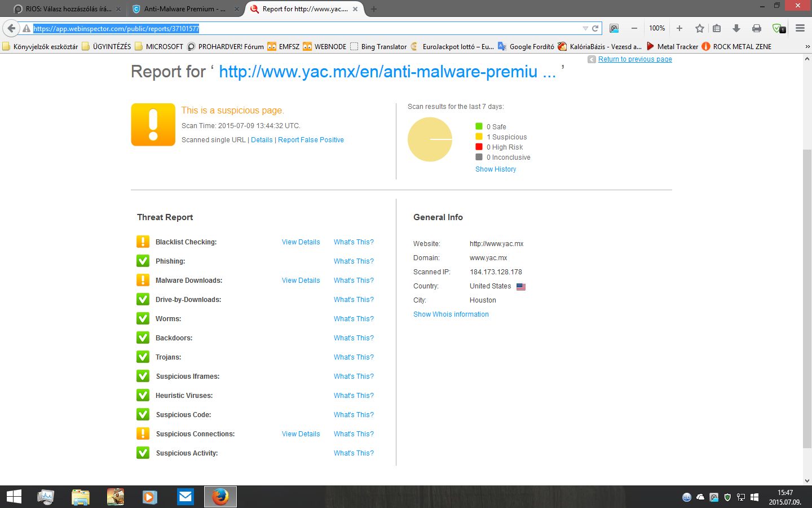Open the URL history dropdown arrow
Viewport: 812px width, 508px height.
pos(585,28)
